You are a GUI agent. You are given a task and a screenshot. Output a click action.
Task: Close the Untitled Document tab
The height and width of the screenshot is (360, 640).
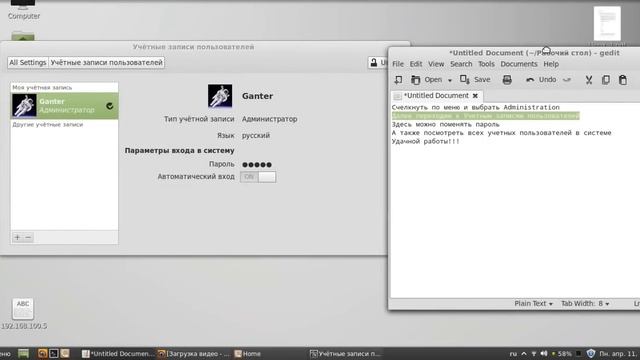pos(475,96)
